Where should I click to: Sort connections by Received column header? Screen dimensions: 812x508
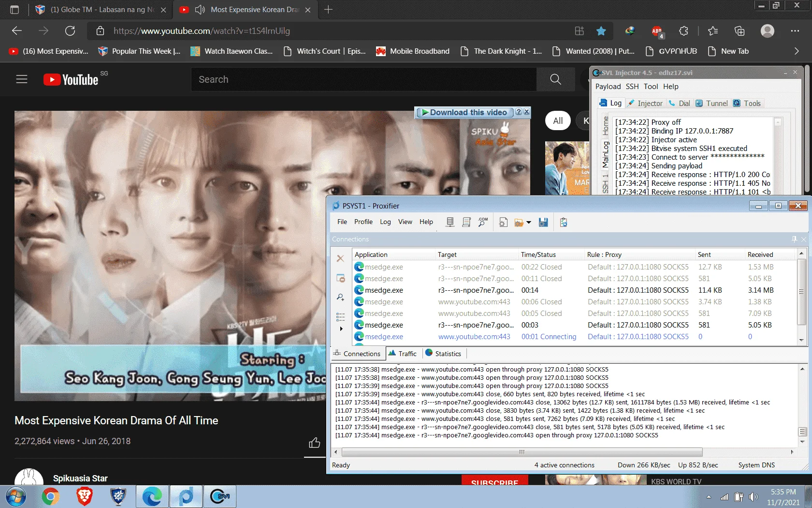point(770,254)
